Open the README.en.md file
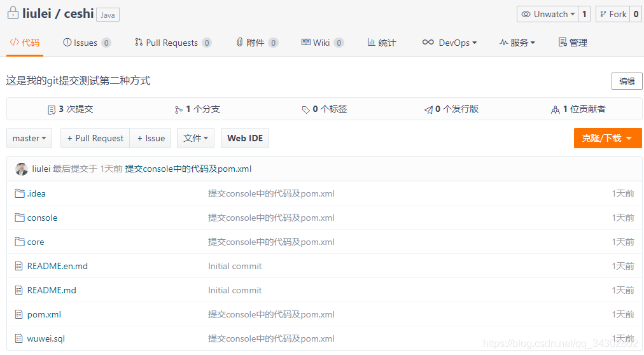Viewport: 644px width, 355px height. [57, 266]
